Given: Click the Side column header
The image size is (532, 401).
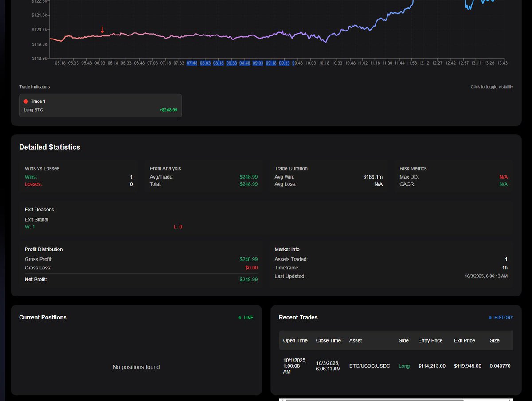Looking at the screenshot, I should (403, 340).
